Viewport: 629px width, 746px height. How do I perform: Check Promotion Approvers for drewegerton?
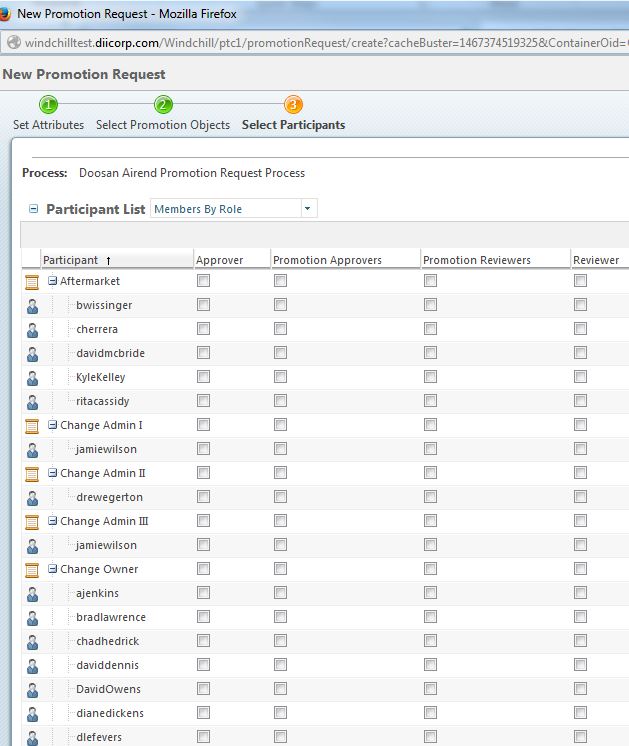click(x=280, y=497)
